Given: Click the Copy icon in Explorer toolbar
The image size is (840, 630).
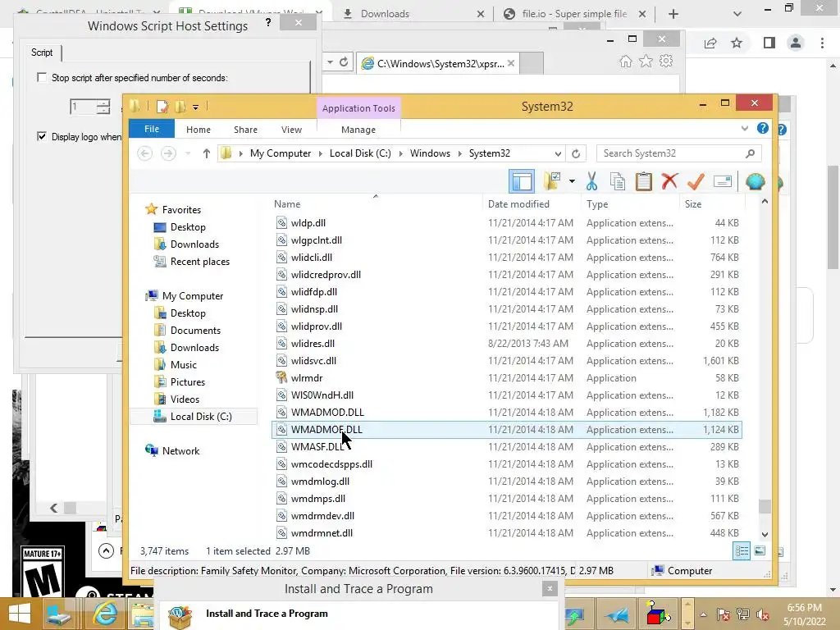Looking at the screenshot, I should (618, 181).
